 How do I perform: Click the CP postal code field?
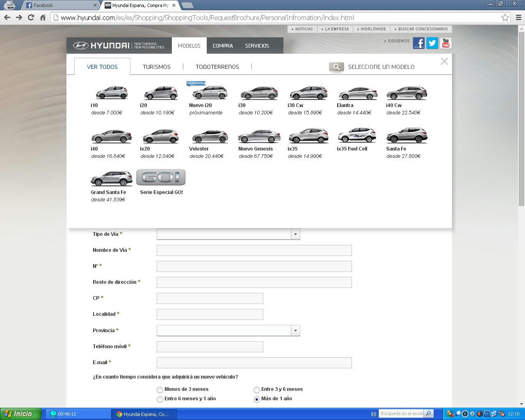pyautogui.click(x=210, y=298)
